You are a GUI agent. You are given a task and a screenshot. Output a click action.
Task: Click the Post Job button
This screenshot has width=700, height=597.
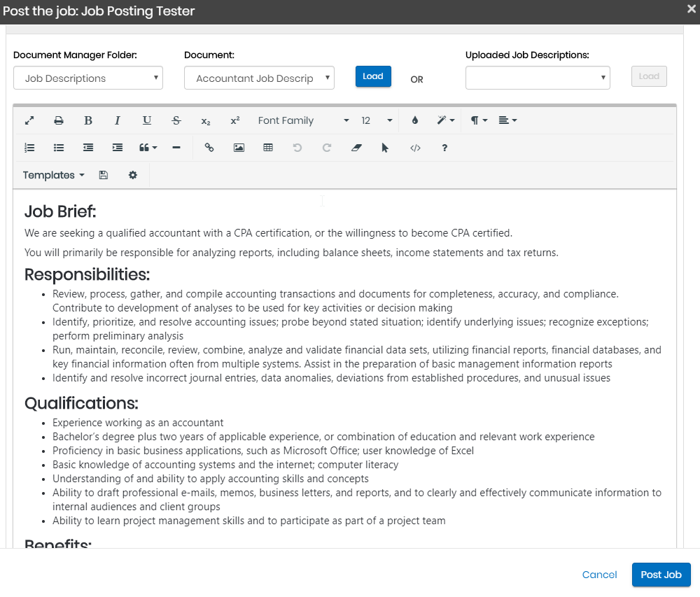tap(661, 575)
